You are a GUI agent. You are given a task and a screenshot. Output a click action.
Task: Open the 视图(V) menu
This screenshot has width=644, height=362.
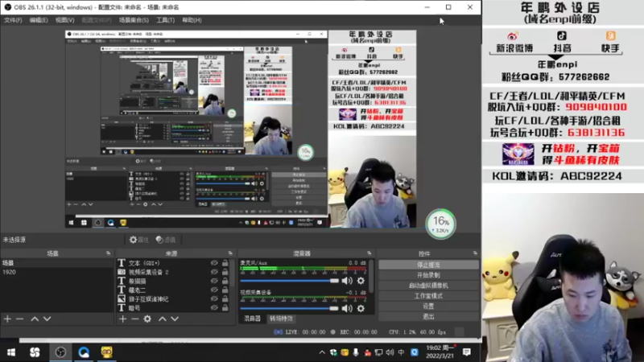coord(64,20)
